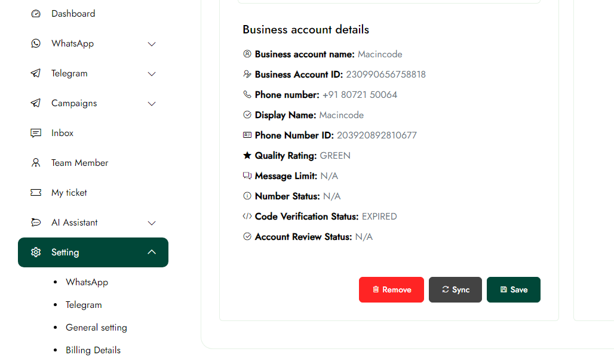Screen dimensions: 614x364
Task: Click the Campaigns send icon
Action: [x=36, y=103]
